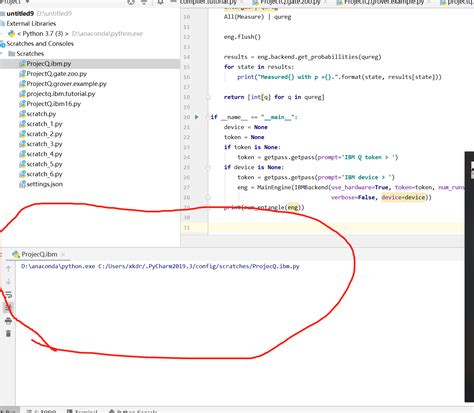Clear console output with the trash icon
The height and width of the screenshot is (413, 474).
click(8, 334)
